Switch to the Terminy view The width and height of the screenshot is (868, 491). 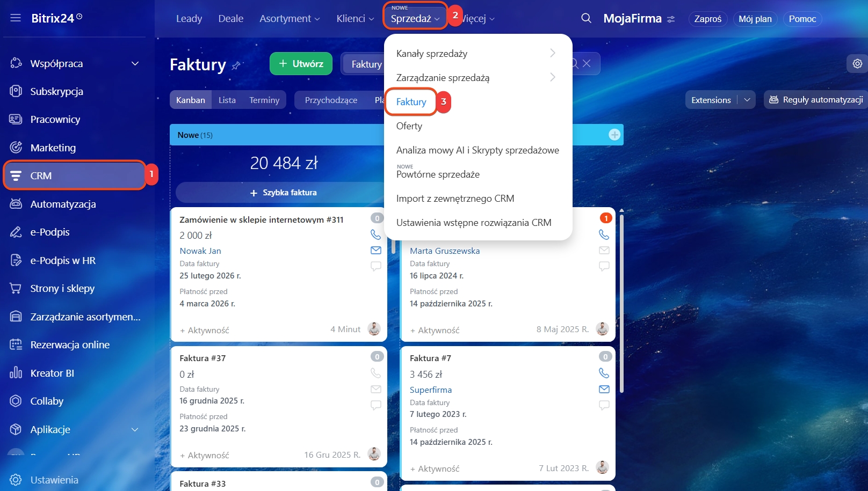(x=264, y=100)
